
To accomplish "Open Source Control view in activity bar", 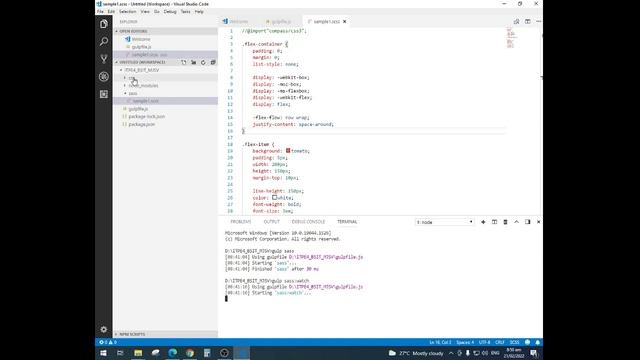I will pyautogui.click(x=104, y=59).
